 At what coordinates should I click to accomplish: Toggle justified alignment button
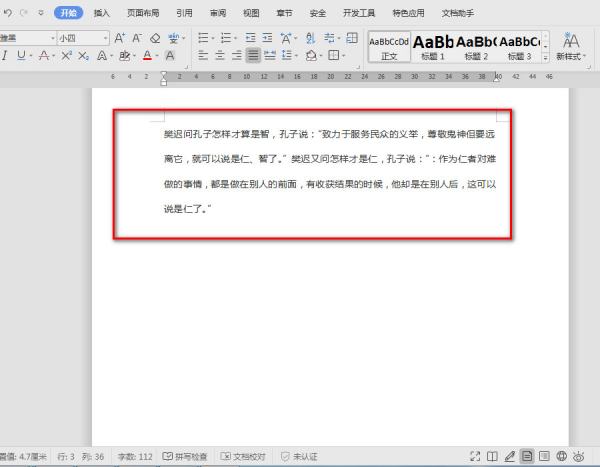253,56
